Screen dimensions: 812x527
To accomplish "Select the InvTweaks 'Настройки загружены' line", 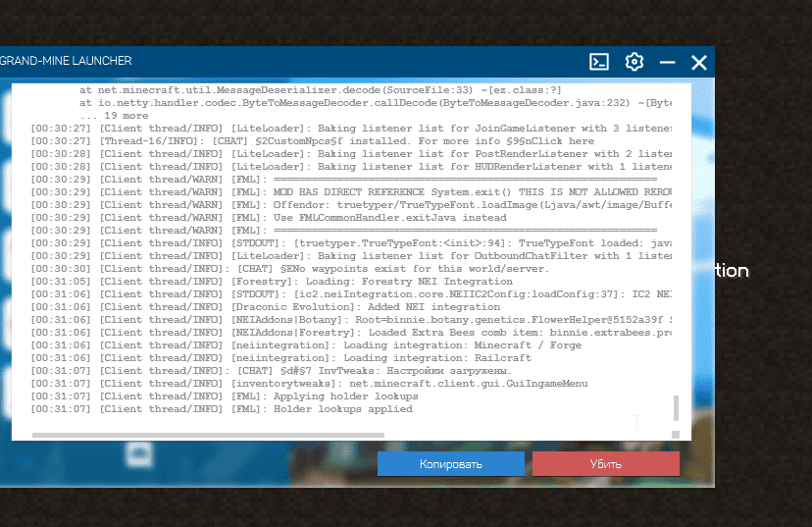I will click(x=271, y=371).
